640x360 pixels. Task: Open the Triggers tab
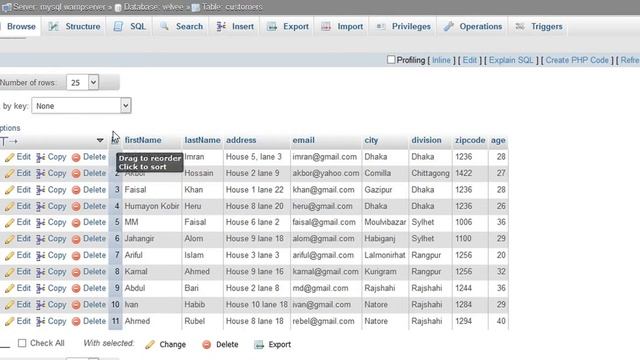pyautogui.click(x=539, y=27)
